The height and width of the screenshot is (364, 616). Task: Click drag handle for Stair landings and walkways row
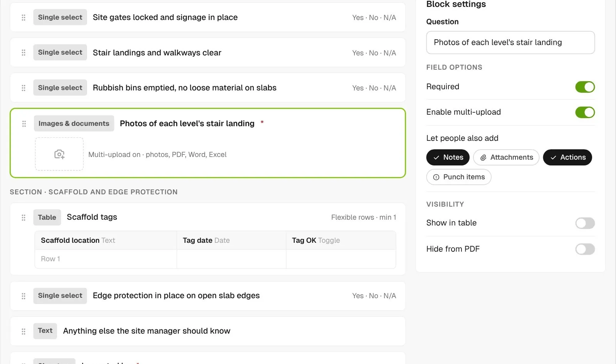[23, 53]
